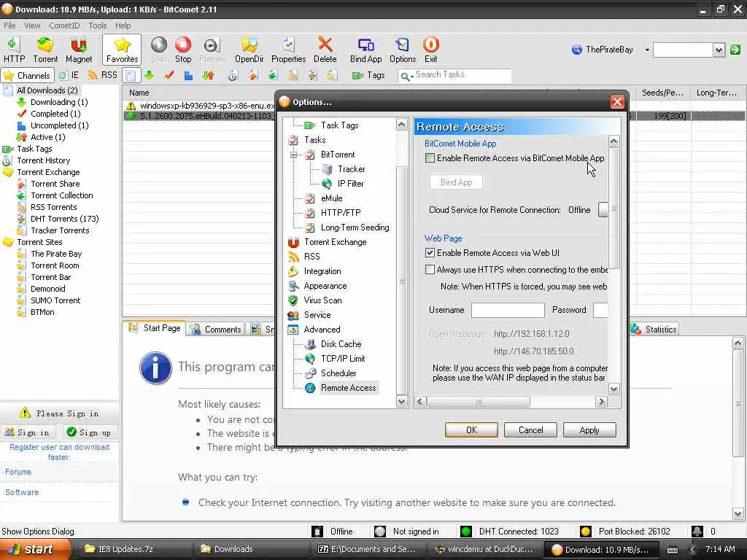Open the Options toolbar icon
The image size is (747, 560).
pyautogui.click(x=403, y=50)
